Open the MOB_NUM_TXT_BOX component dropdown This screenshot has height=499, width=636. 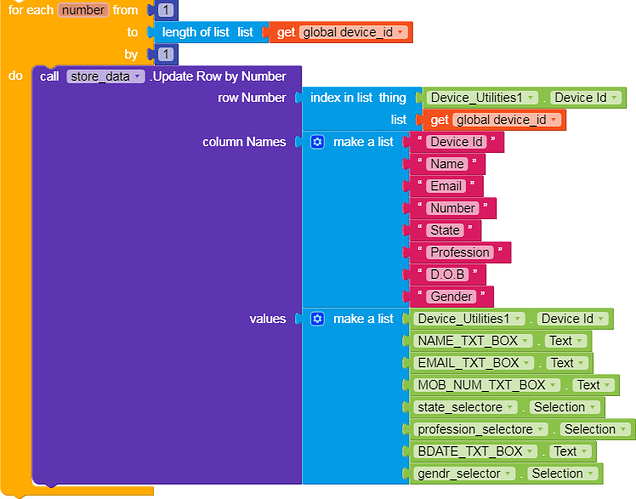(486, 385)
